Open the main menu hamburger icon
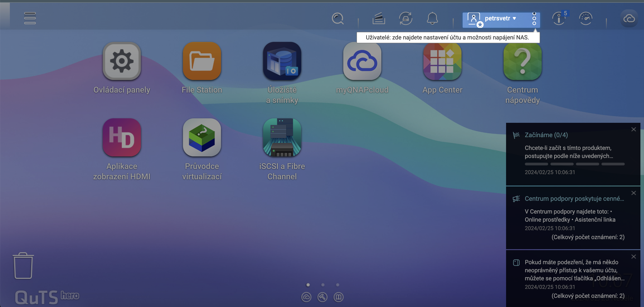644x307 pixels. point(30,18)
